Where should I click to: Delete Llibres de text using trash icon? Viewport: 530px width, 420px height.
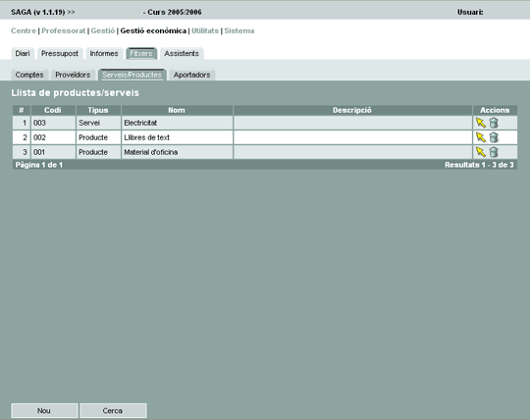tap(494, 137)
